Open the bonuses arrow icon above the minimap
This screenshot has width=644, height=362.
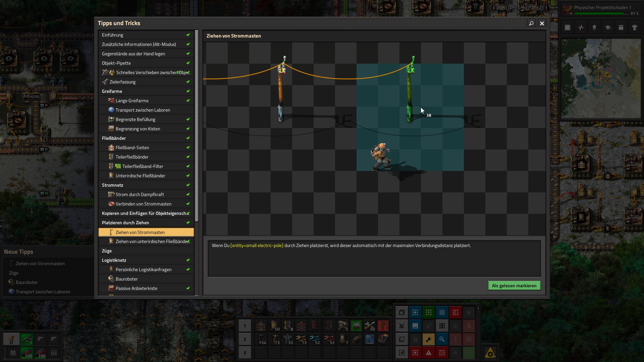tap(594, 28)
